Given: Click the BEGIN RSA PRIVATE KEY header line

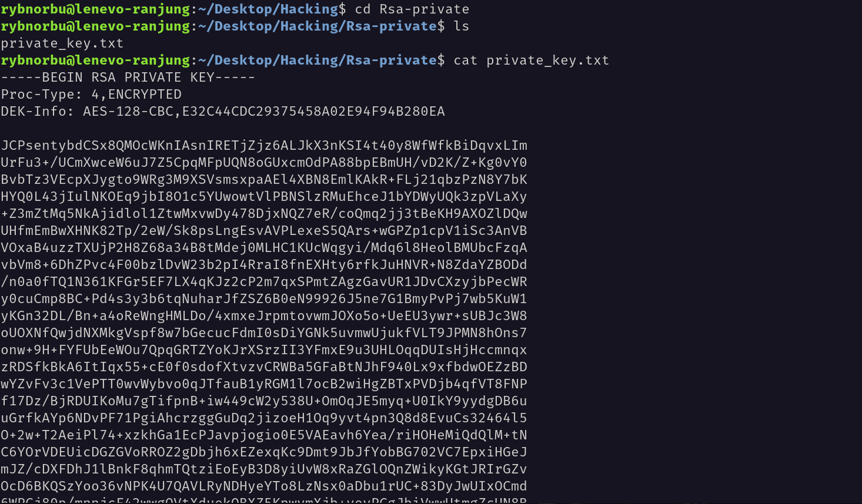Looking at the screenshot, I should [128, 78].
